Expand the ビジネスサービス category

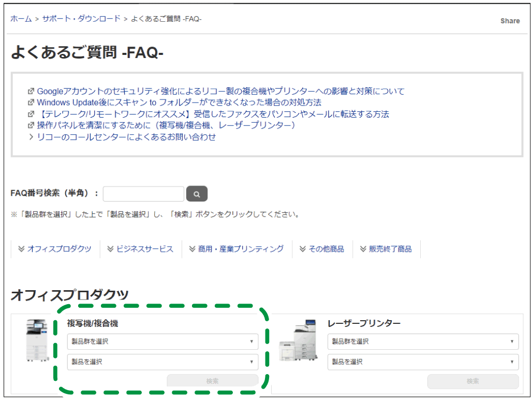point(141,249)
